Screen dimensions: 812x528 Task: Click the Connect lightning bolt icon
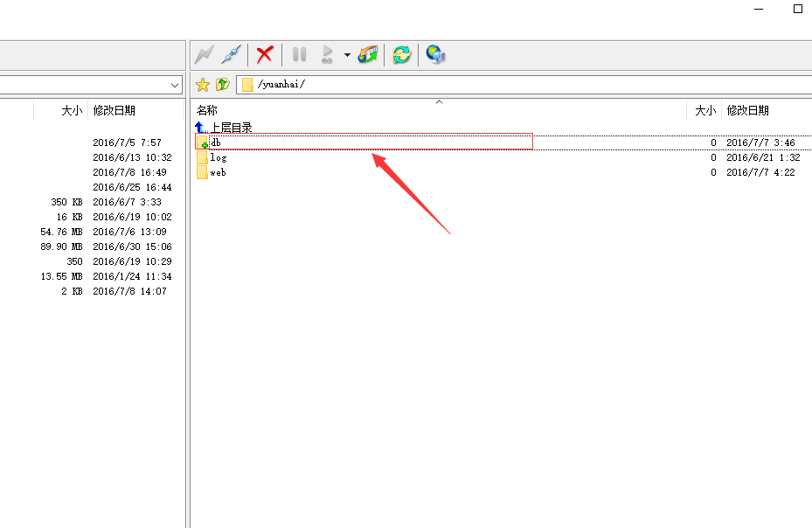[x=204, y=54]
